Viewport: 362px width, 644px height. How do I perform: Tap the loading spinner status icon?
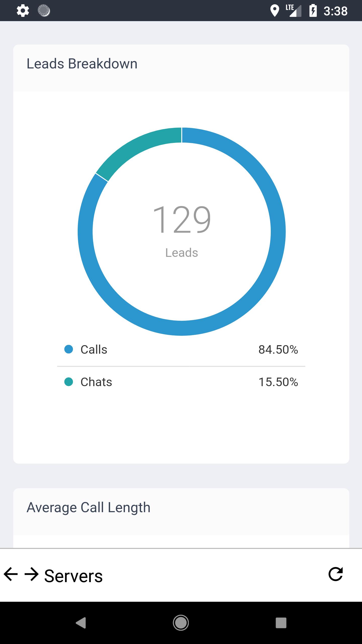[x=44, y=11]
